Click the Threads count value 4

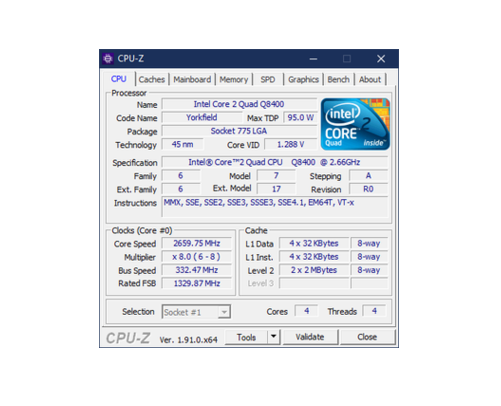(374, 311)
